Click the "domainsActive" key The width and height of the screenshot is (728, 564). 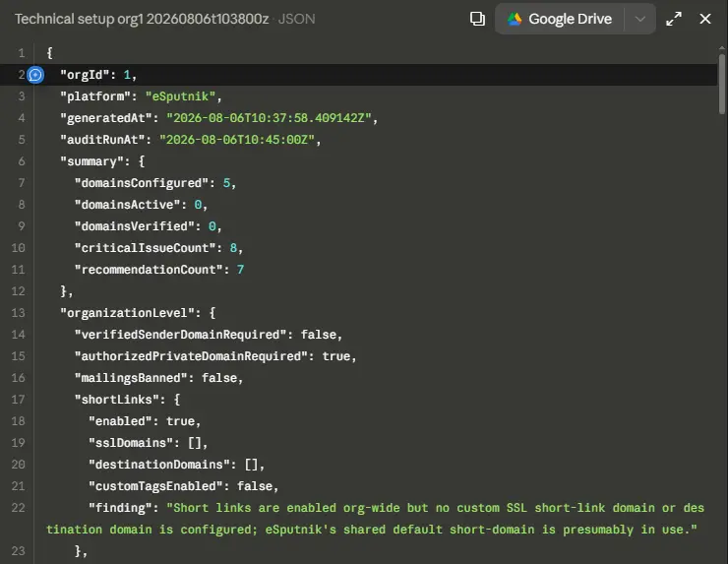[x=128, y=205]
